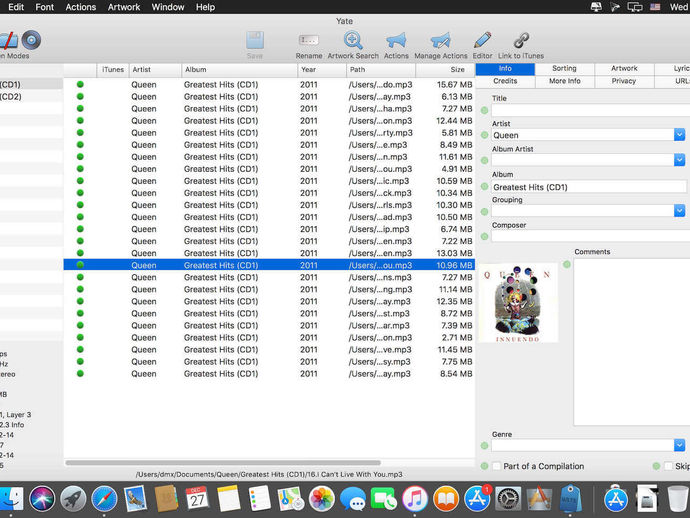This screenshot has height=518, width=690.
Task: Expand the Album Artist dropdown arrow
Action: tap(679, 160)
